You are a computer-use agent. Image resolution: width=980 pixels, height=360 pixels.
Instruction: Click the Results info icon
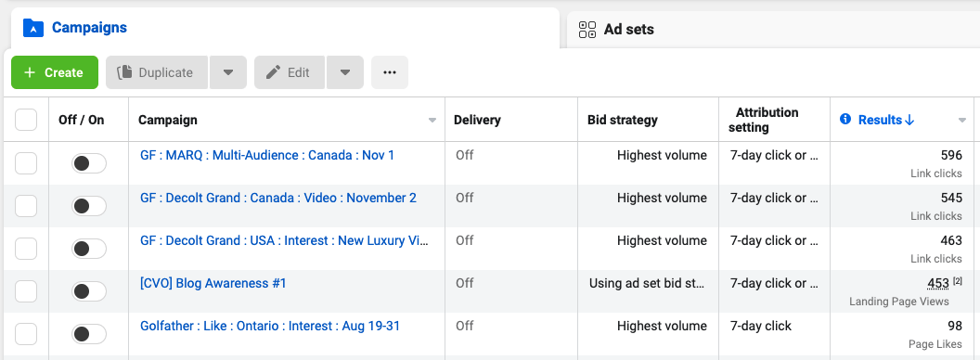(845, 120)
